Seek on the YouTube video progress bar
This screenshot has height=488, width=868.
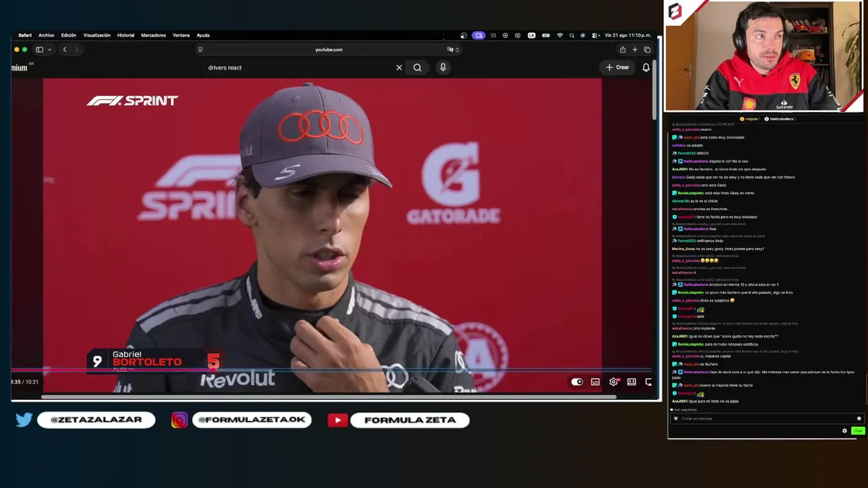pos(331,371)
